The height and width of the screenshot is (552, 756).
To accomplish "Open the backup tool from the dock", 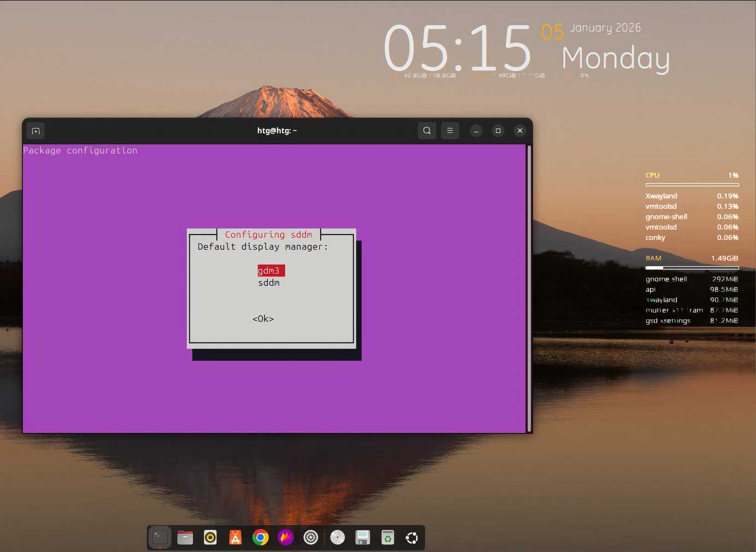I will click(x=362, y=537).
